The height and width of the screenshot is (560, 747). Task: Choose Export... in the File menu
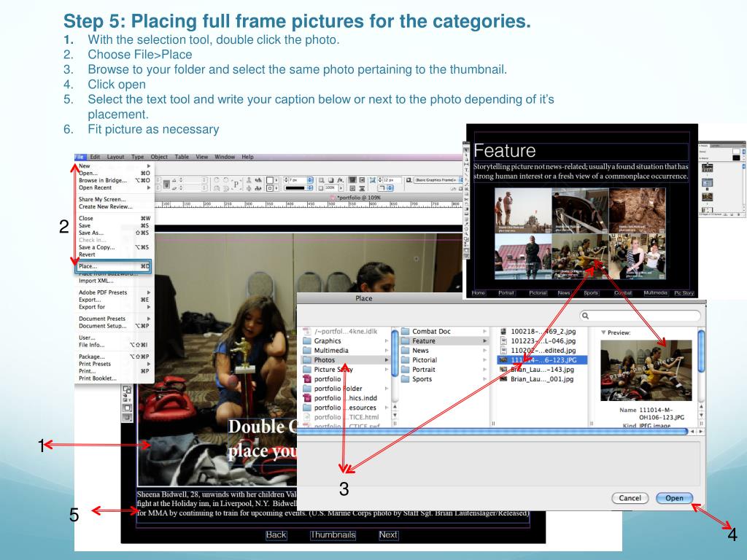(x=114, y=300)
